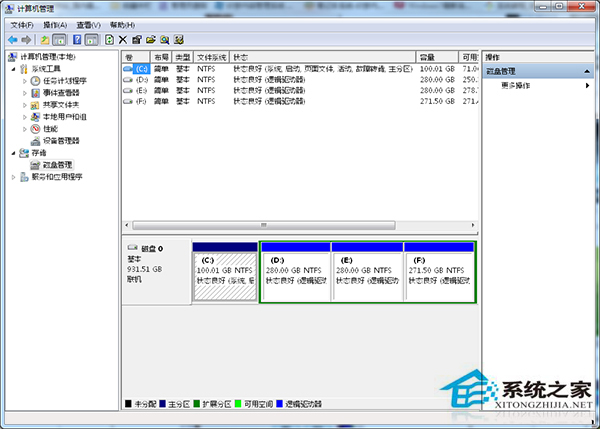Select 计算机管理(本地) root node
This screenshot has width=600, height=429.
47,57
